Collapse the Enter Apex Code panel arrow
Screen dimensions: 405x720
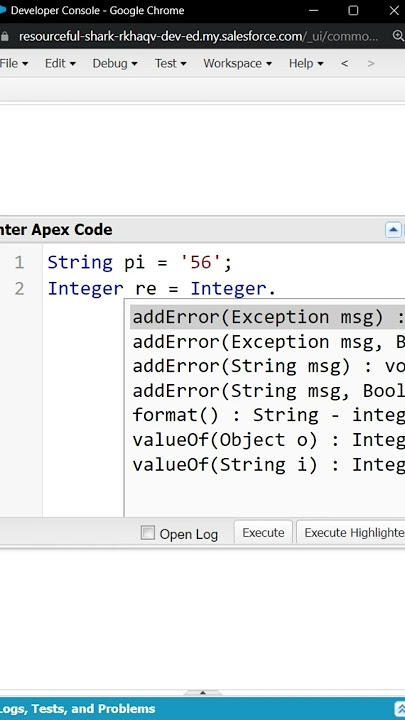pyautogui.click(x=393, y=230)
